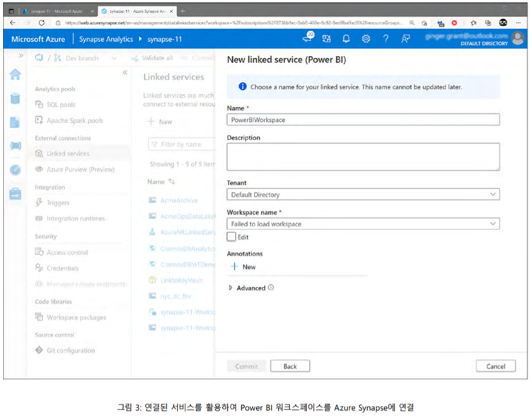Click the Microsoft Azure header title

(38, 39)
